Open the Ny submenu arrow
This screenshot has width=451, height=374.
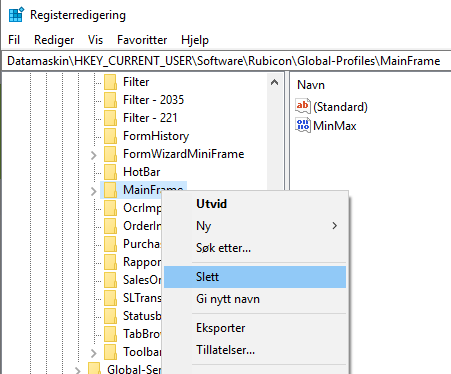coord(335,226)
